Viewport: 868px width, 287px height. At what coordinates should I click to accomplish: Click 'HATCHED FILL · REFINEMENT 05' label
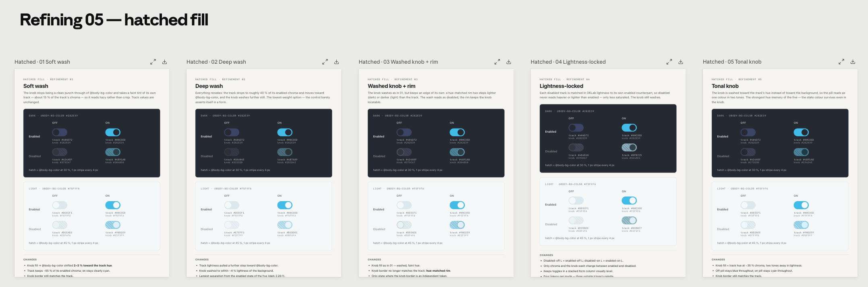(737, 79)
